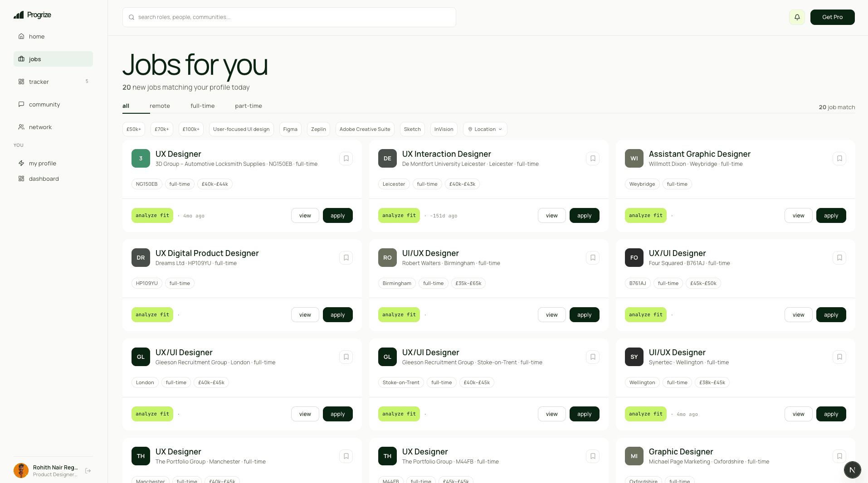Filter by User-focused UI design chip

241,129
